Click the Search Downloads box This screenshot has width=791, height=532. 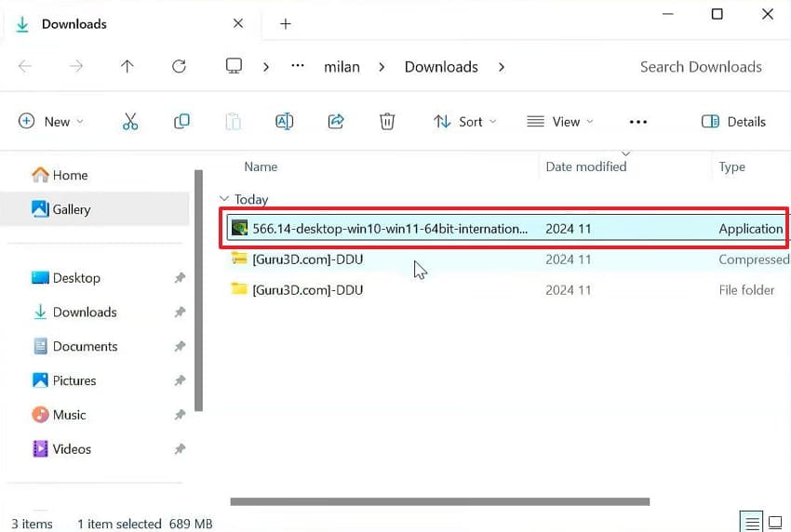point(701,67)
